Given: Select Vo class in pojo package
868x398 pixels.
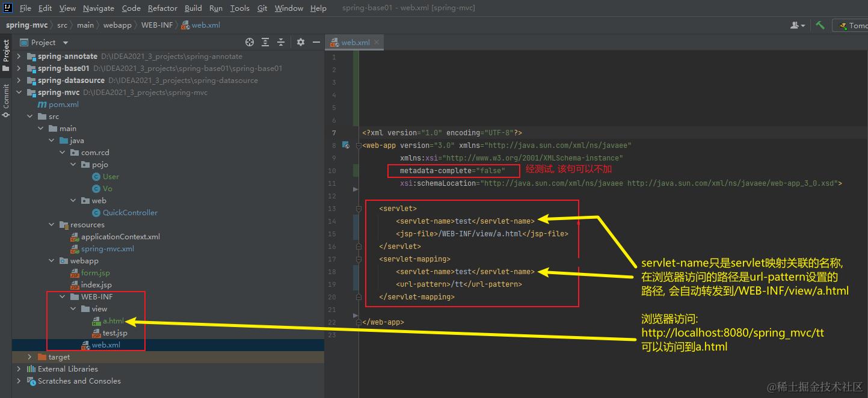Looking at the screenshot, I should point(108,189).
